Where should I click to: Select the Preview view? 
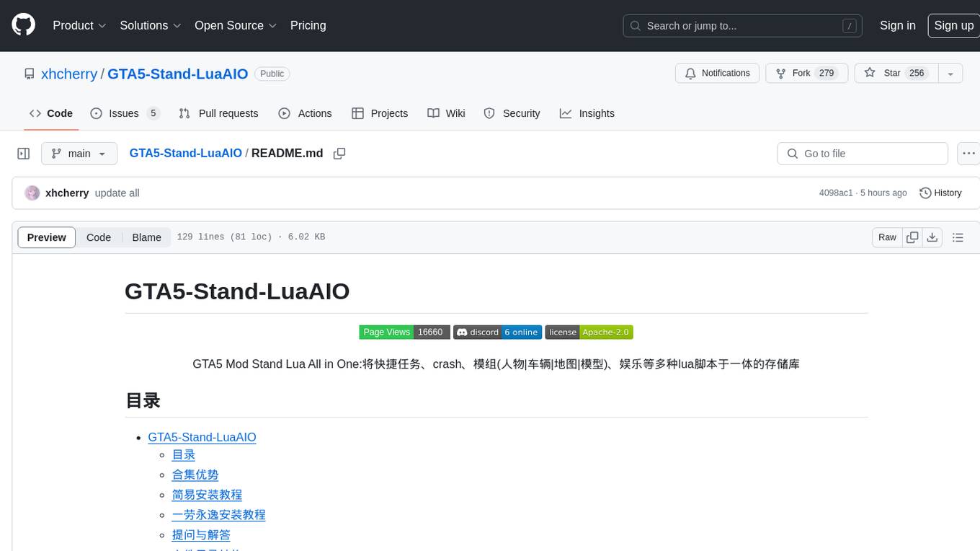point(47,237)
